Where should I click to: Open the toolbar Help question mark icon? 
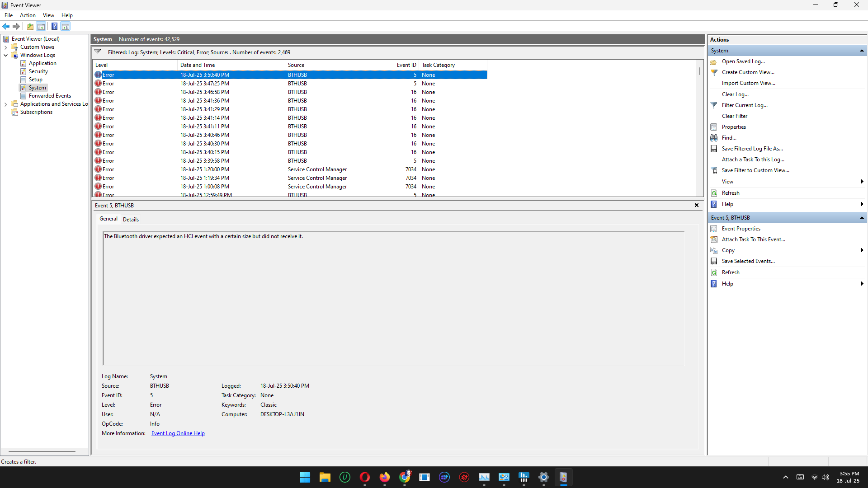[x=54, y=26]
